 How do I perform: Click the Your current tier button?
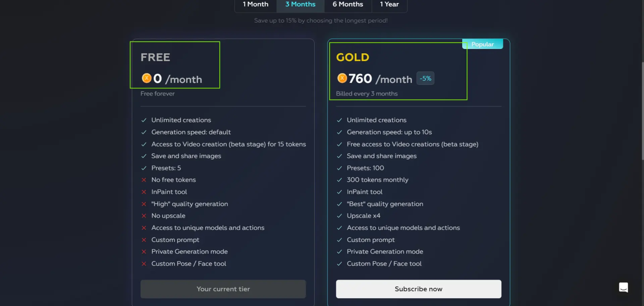click(223, 289)
